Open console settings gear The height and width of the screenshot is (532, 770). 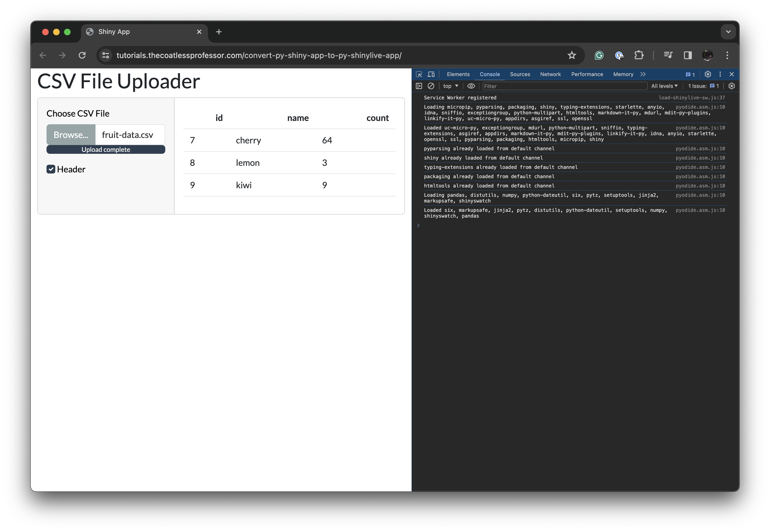(732, 86)
